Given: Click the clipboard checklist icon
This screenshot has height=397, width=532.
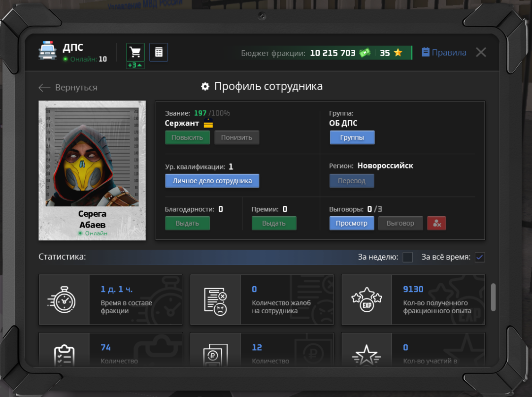Looking at the screenshot, I should [x=64, y=355].
